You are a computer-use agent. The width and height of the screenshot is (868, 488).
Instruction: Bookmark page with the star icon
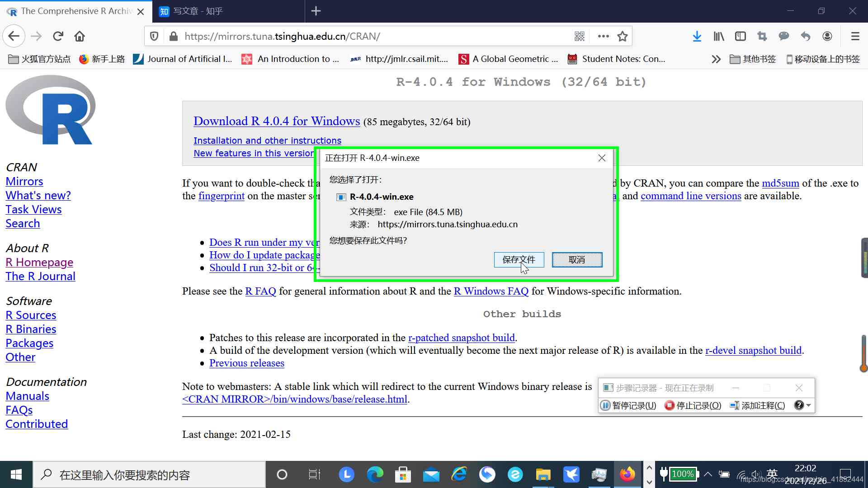tap(623, 36)
